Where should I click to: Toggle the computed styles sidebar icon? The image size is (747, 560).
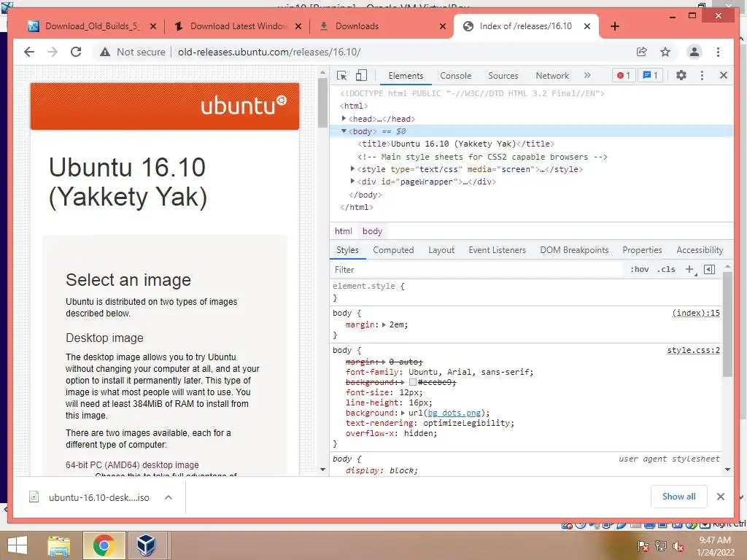click(709, 270)
